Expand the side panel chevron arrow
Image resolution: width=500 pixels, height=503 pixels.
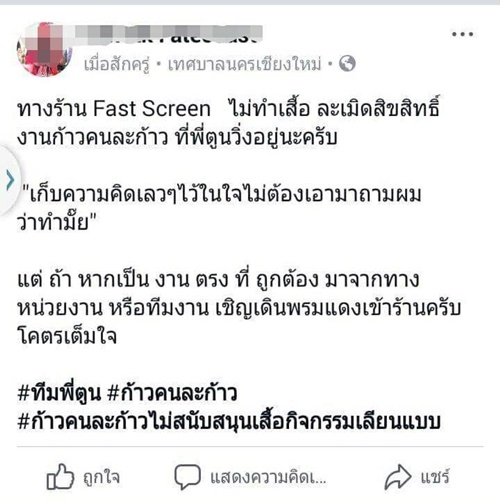[10, 180]
